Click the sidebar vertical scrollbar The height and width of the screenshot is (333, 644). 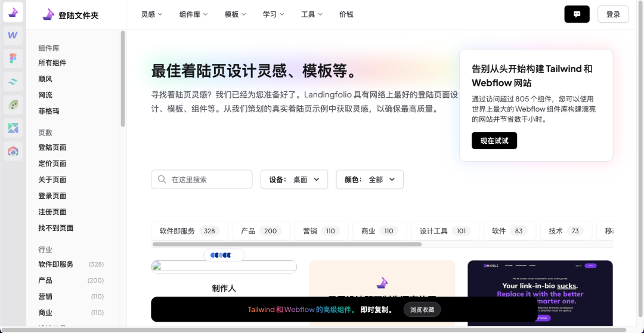122,79
